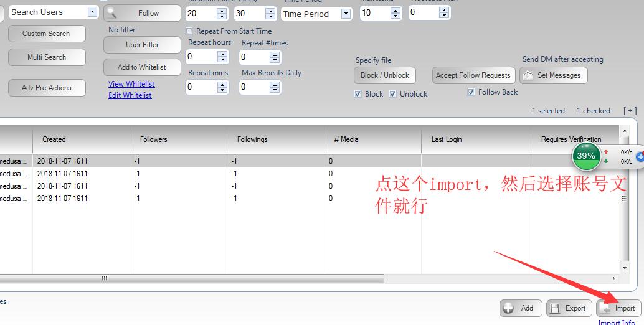
Task: Click Set Messages envelope button
Action: click(553, 75)
